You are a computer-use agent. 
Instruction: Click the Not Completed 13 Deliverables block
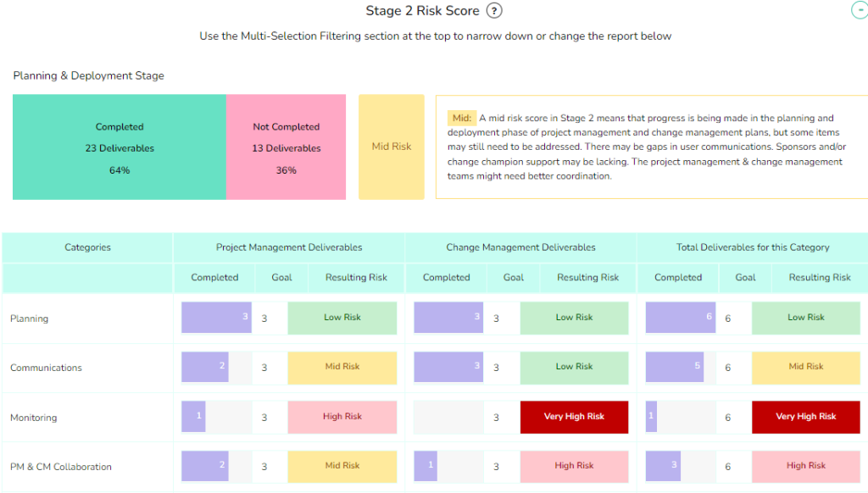pyautogui.click(x=287, y=147)
